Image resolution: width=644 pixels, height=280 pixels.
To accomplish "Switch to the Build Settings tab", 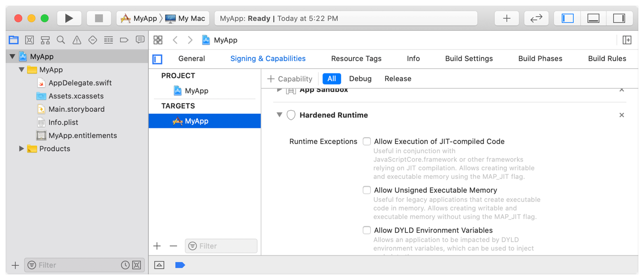I will (469, 59).
